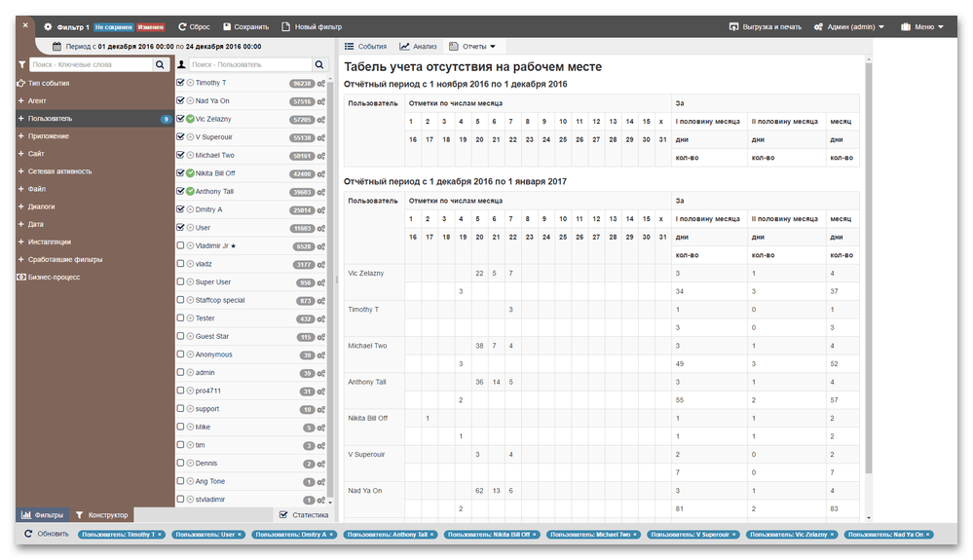Close the top-left X panel button
The image size is (973, 560).
coord(25,25)
